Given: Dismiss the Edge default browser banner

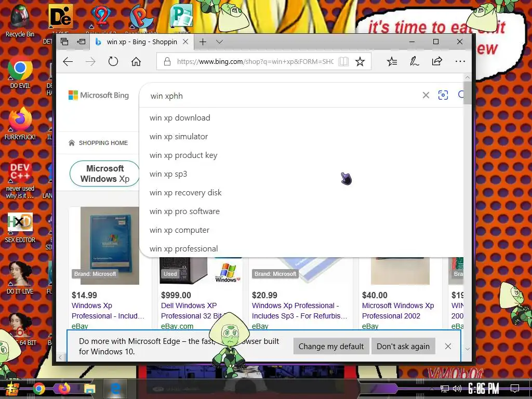Looking at the screenshot, I should [x=448, y=346].
